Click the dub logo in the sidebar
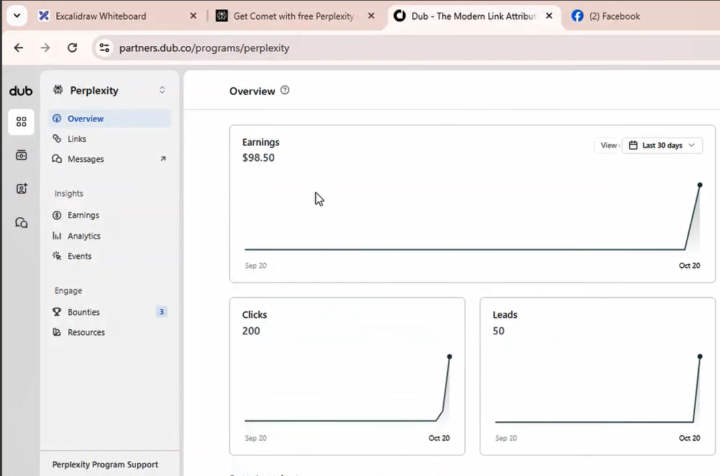Screen dimensions: 720x476 point(21,91)
